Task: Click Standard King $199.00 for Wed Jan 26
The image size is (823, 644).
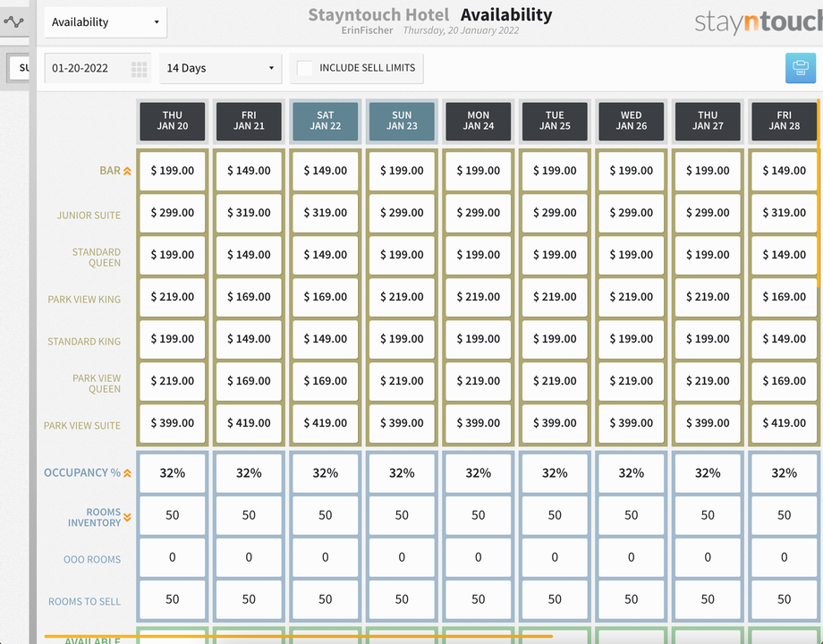Action: [632, 338]
